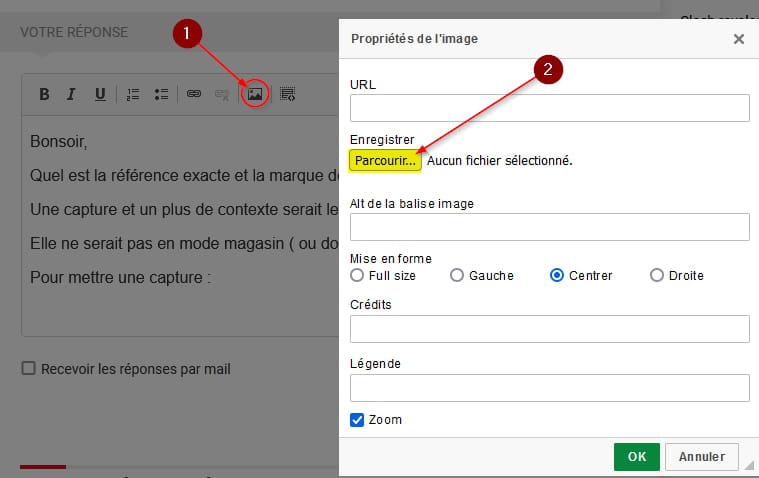Confirm with the green OK button

(637, 457)
